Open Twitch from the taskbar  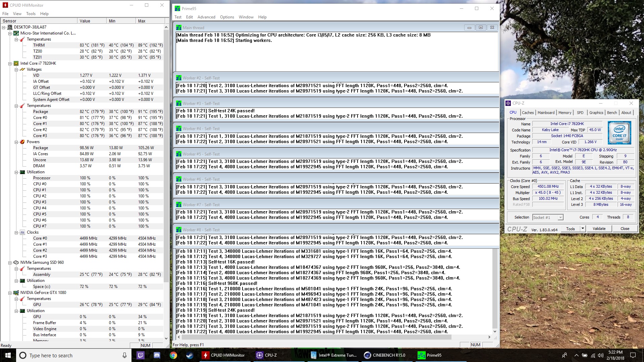141,355
